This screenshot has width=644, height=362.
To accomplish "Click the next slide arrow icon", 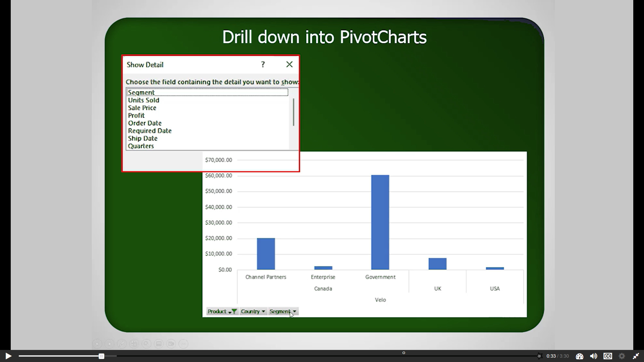I will tap(110, 344).
